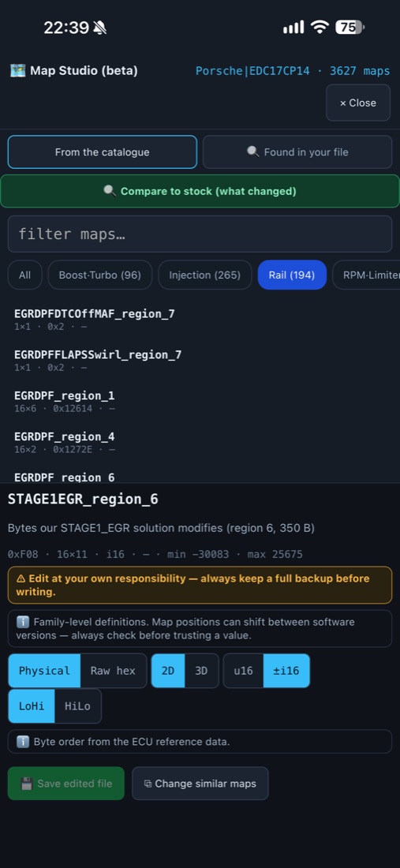
Task: Tap the Map Studio map icon
Action: 17,71
